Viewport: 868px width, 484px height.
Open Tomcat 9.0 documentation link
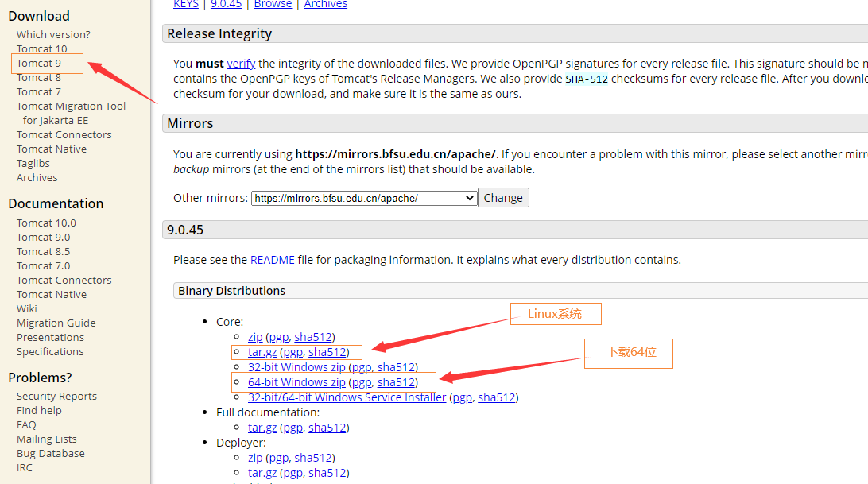click(43, 237)
